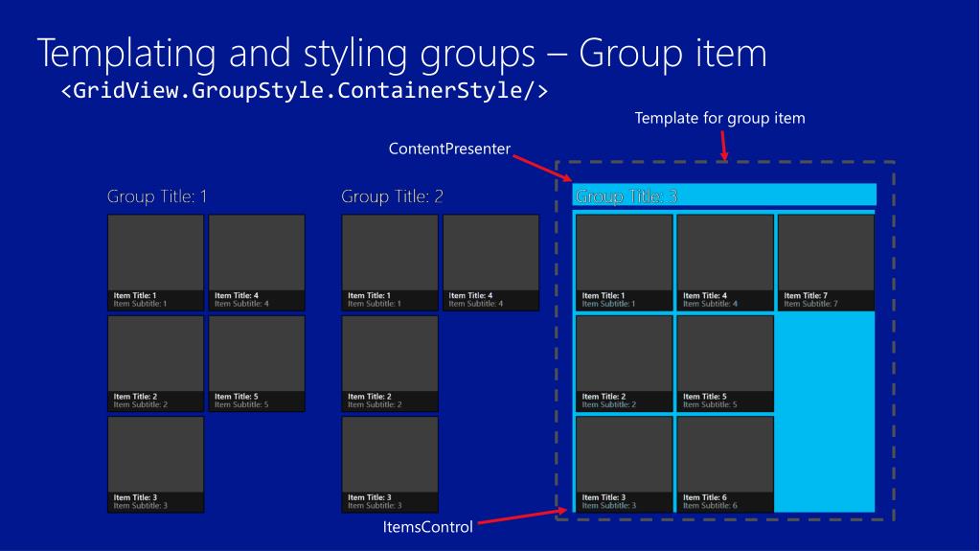This screenshot has height=551, width=980.
Task: Open Item Title: 1 tile in Group 2
Action: (390, 263)
